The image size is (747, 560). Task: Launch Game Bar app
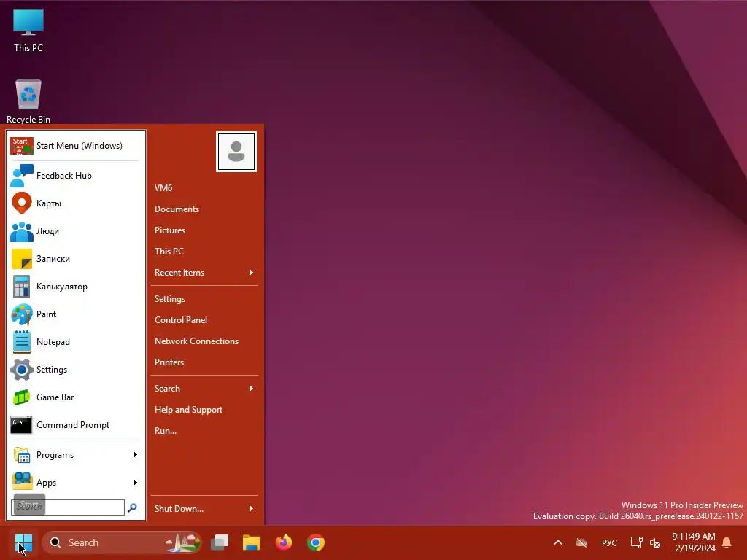[75, 397]
